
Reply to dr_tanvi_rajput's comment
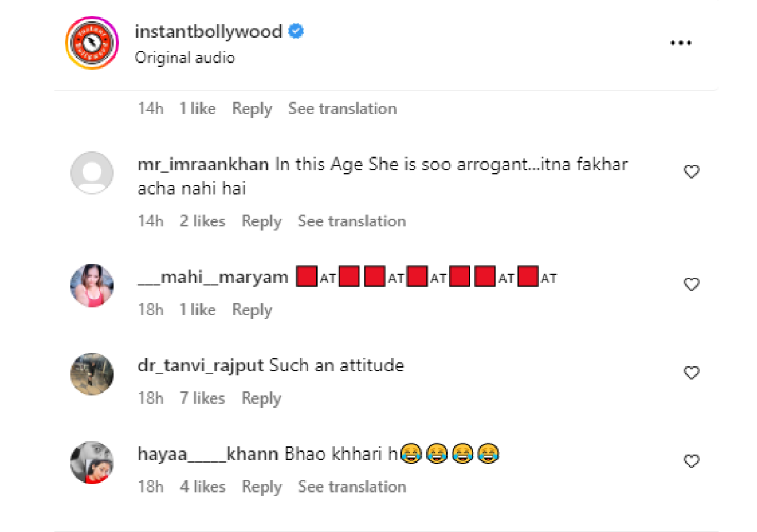(x=261, y=399)
